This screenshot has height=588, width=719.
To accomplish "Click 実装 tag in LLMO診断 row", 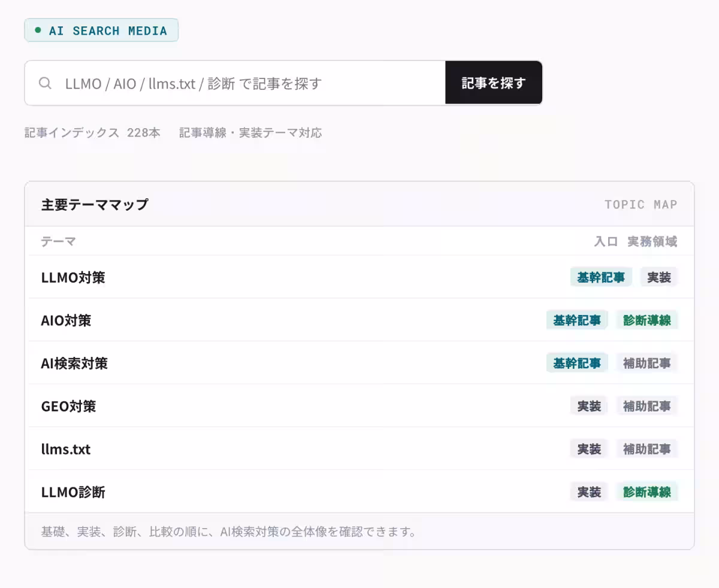I will coord(589,492).
